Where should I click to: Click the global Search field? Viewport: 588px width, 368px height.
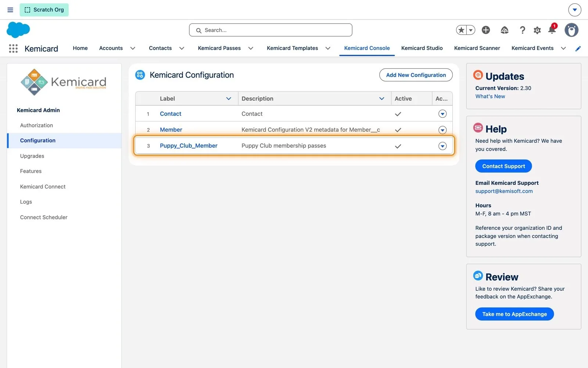pos(270,30)
